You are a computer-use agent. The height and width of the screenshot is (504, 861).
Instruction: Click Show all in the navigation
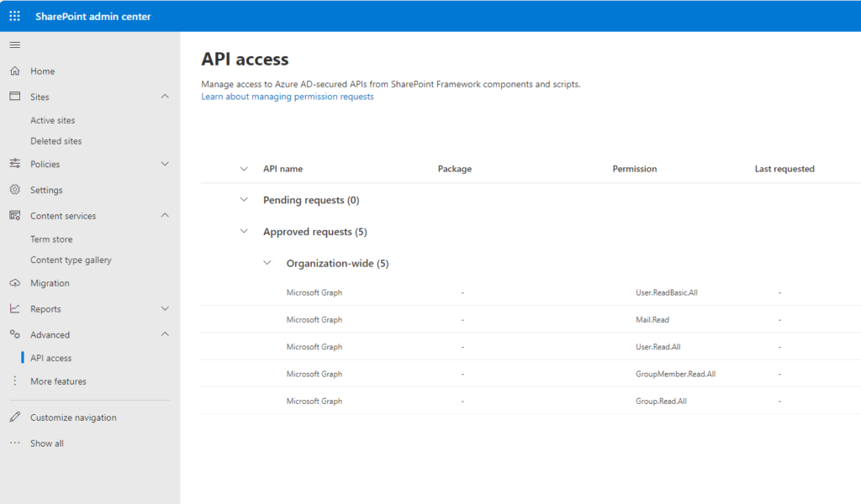coord(46,444)
